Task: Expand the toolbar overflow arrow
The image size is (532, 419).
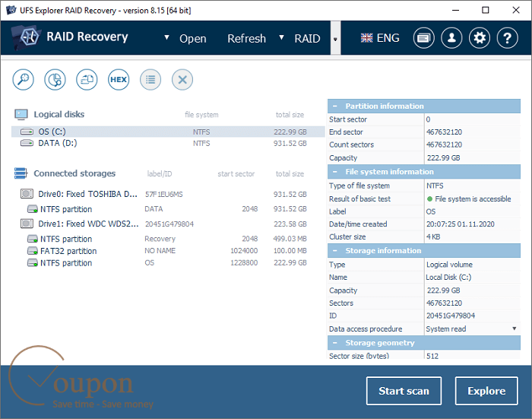Action: (x=335, y=39)
